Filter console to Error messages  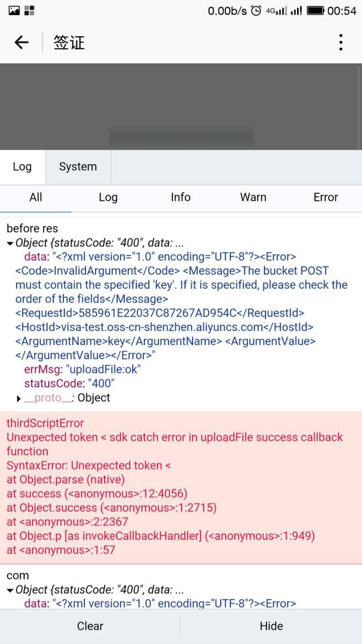(x=325, y=198)
